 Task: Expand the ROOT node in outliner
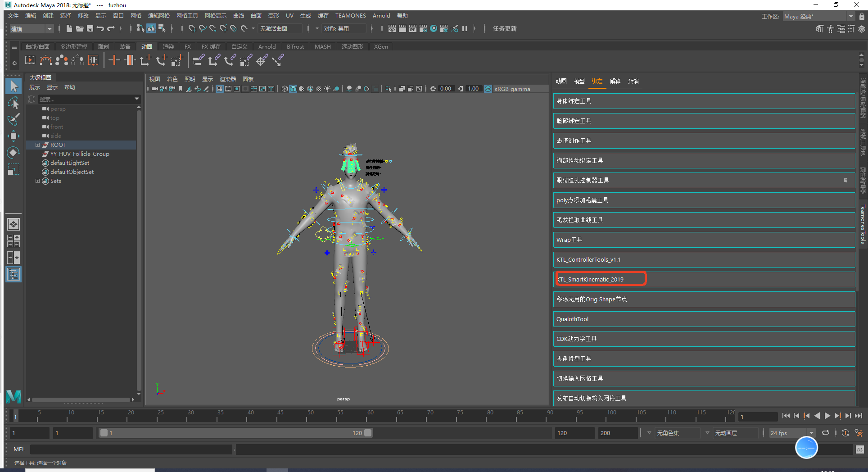coord(38,145)
